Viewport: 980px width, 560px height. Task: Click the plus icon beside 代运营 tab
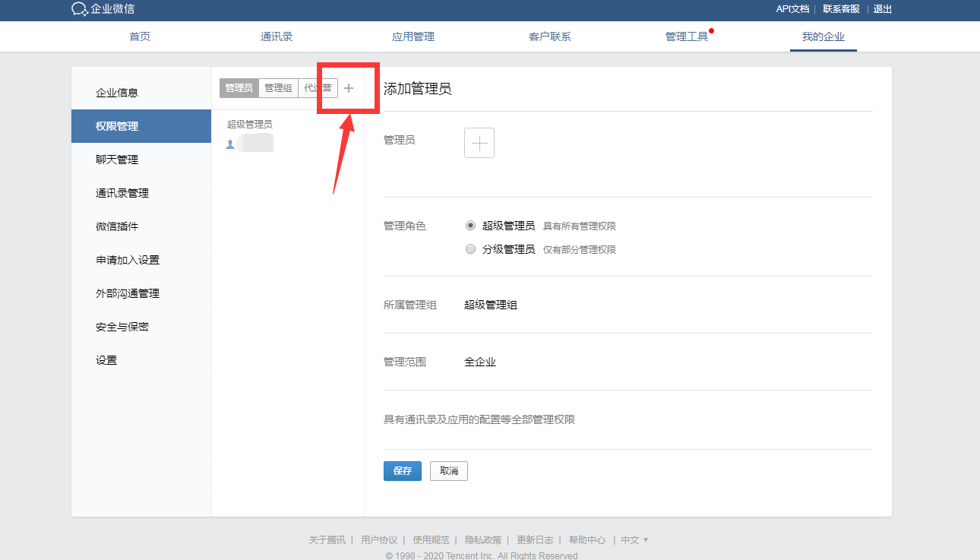(x=349, y=88)
